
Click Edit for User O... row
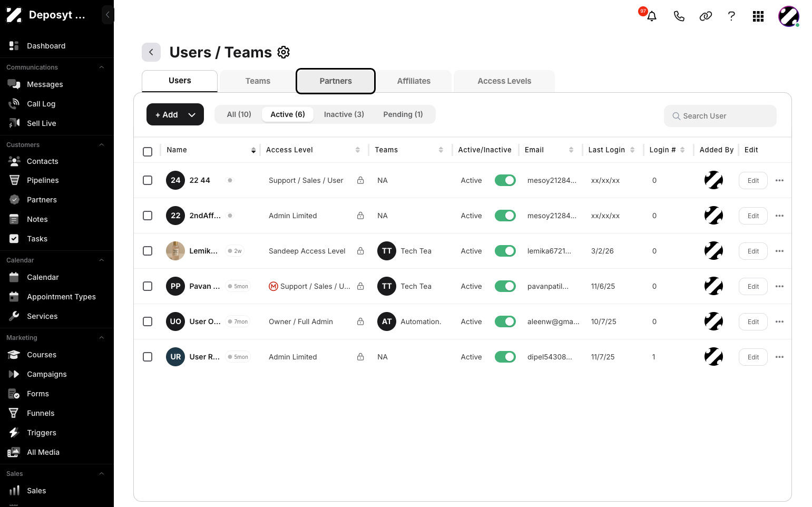pos(753,321)
